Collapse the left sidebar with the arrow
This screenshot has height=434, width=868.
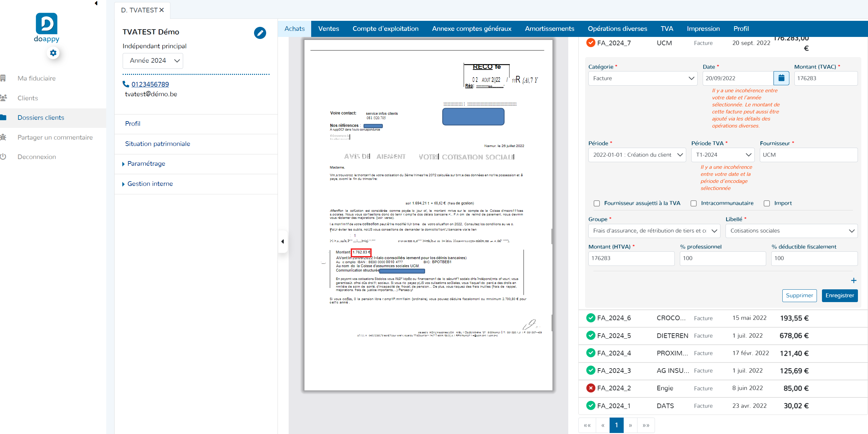coord(96,3)
